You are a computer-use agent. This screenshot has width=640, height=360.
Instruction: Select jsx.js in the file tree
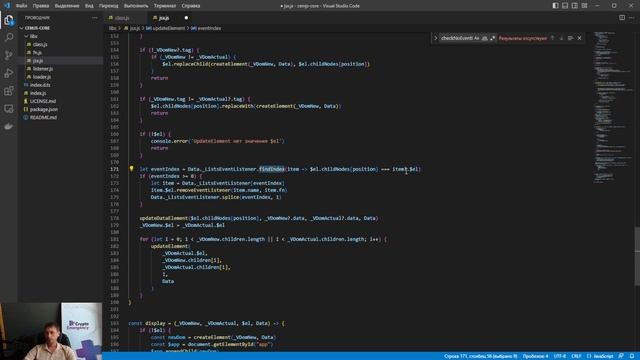click(38, 60)
